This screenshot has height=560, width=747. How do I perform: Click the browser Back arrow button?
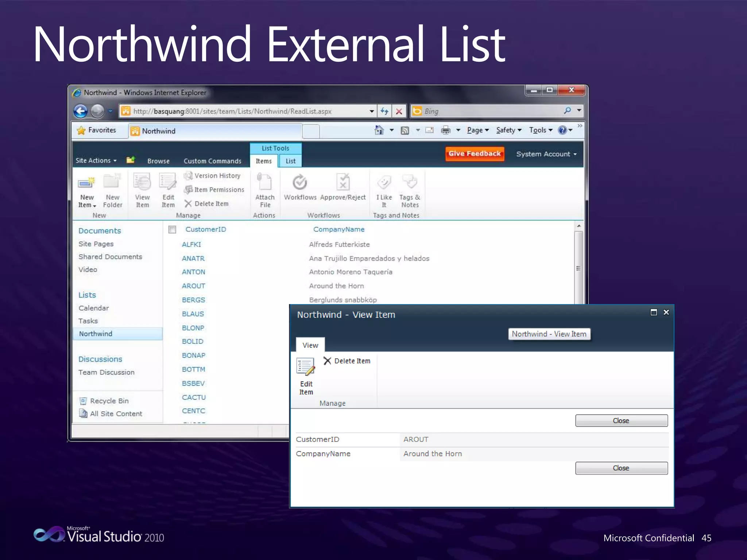coord(81,111)
